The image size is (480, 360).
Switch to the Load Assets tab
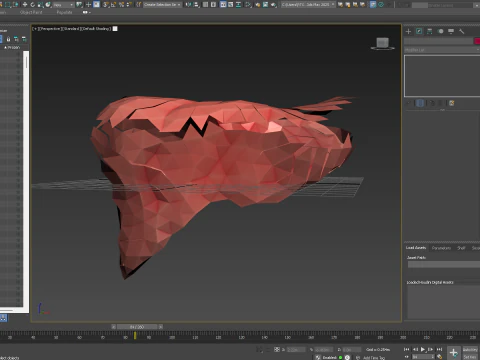(x=416, y=248)
